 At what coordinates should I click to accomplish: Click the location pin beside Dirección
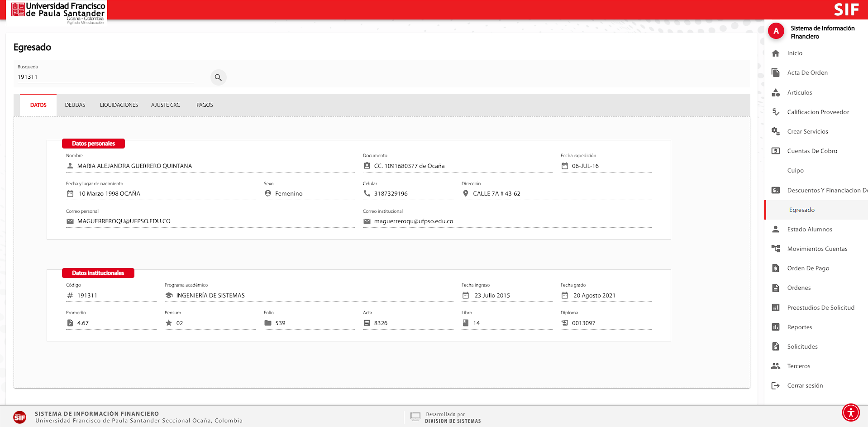pos(466,193)
